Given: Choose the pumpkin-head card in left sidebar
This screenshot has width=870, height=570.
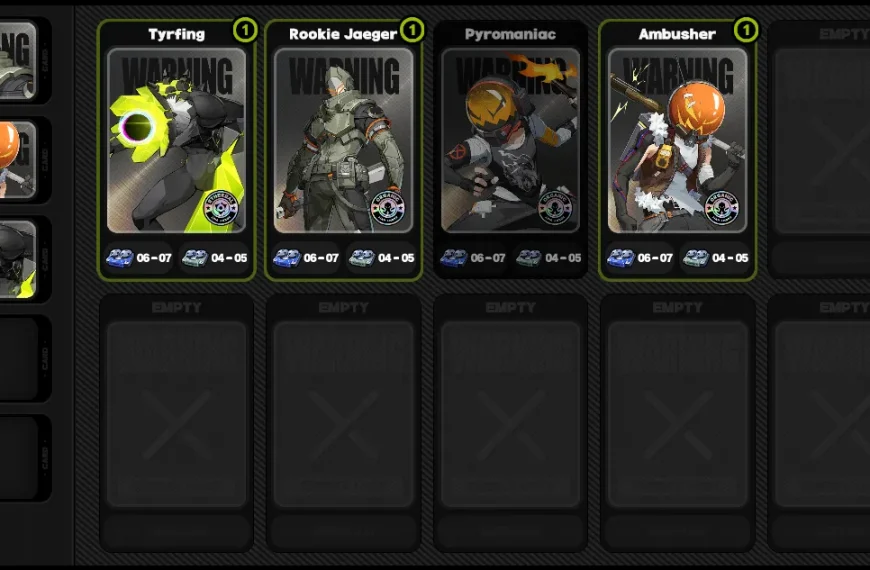Looking at the screenshot, I should [18, 160].
